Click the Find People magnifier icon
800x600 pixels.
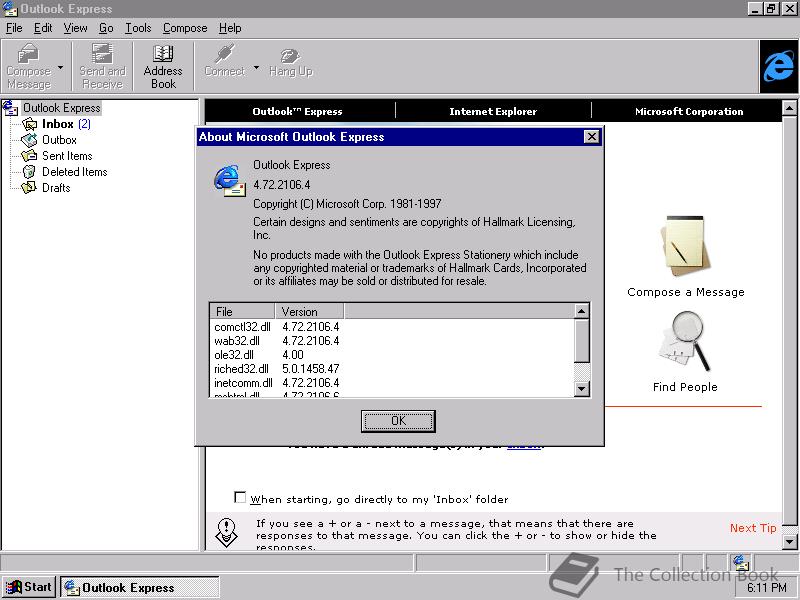[x=685, y=341]
